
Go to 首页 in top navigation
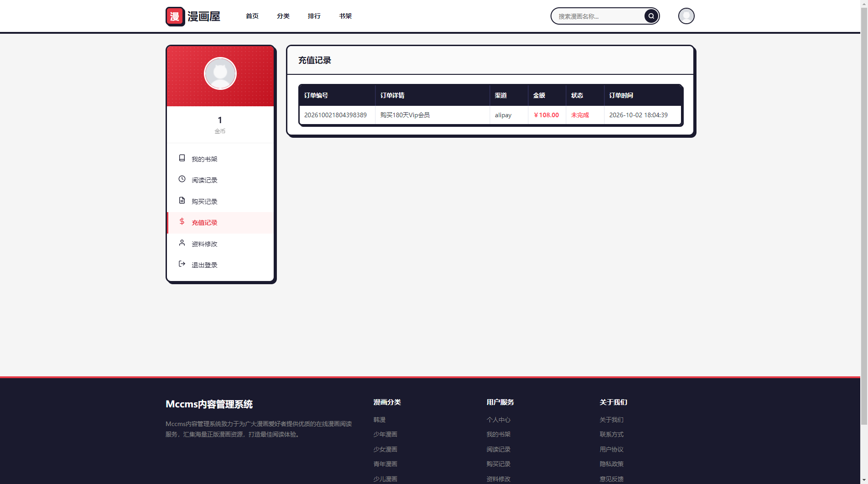coord(252,16)
